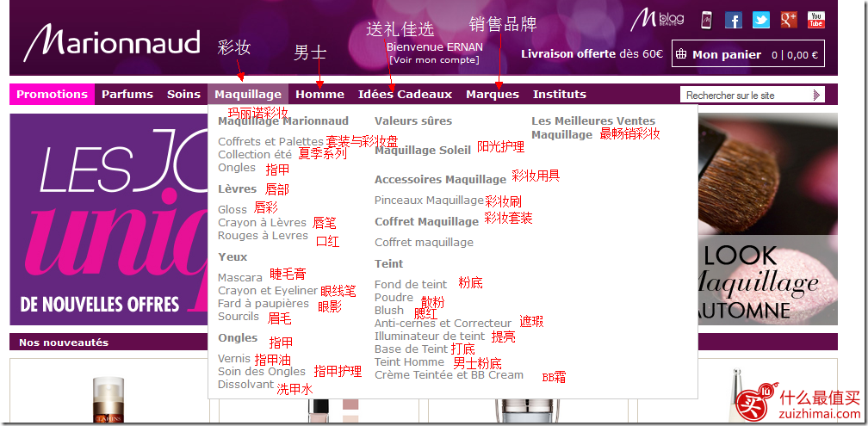The height and width of the screenshot is (426, 868).
Task: Open the Clarins product thumbnail
Action: tap(108, 398)
